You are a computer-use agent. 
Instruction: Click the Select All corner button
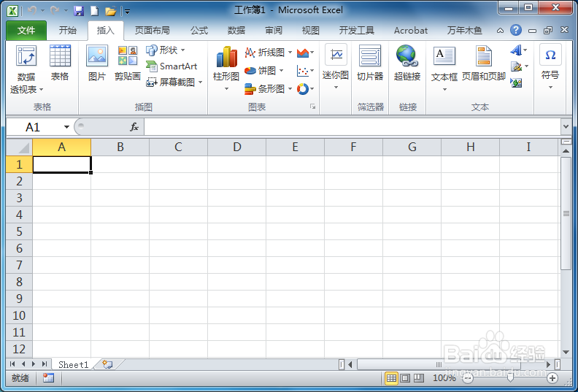click(x=20, y=147)
